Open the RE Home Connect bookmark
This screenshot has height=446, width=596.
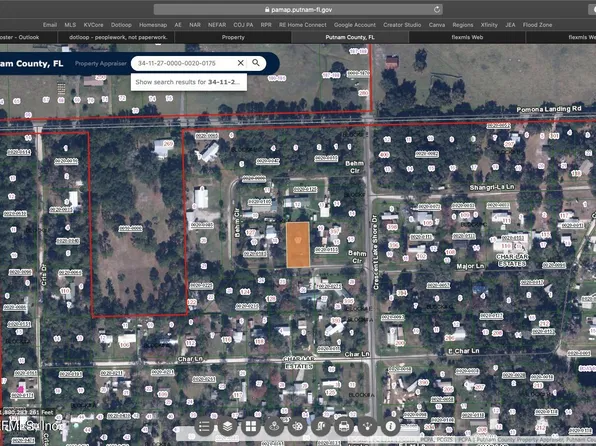click(x=303, y=25)
